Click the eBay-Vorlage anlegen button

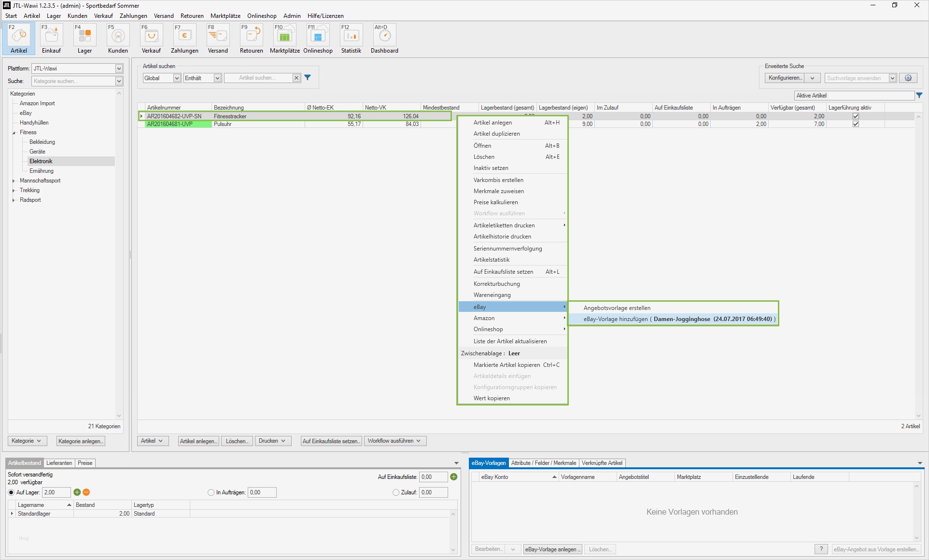[x=553, y=549]
